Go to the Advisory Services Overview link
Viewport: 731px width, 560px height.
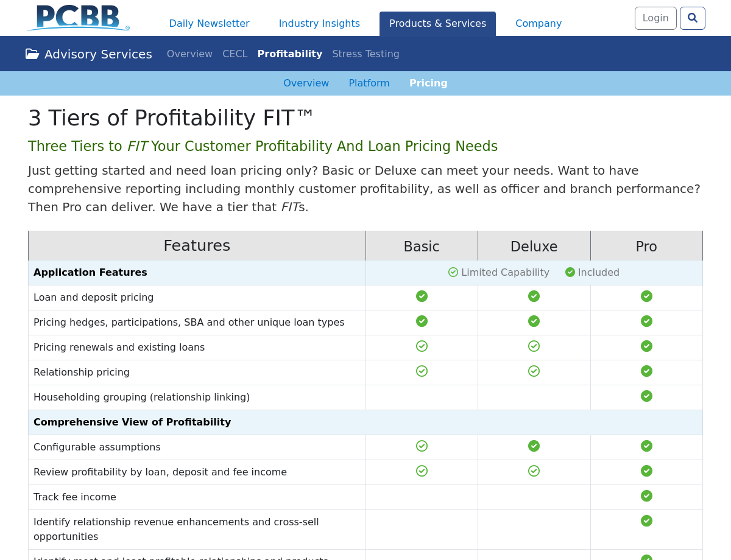click(189, 54)
